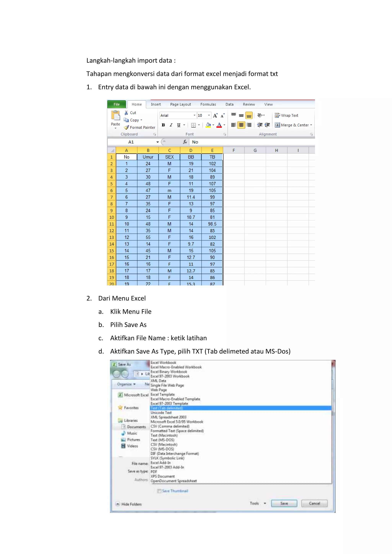392x554 pixels.
Task: Click the Borders icon
Action: tap(193, 125)
